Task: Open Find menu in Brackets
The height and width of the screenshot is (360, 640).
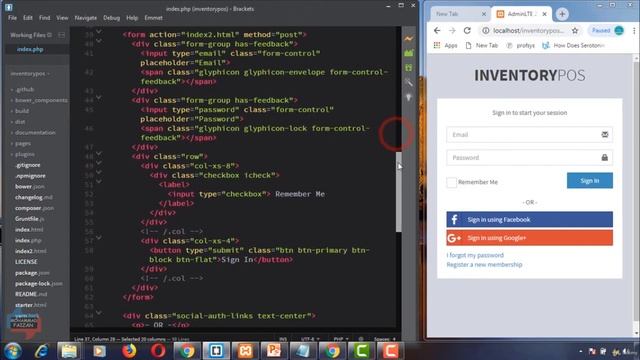Action: (44, 18)
